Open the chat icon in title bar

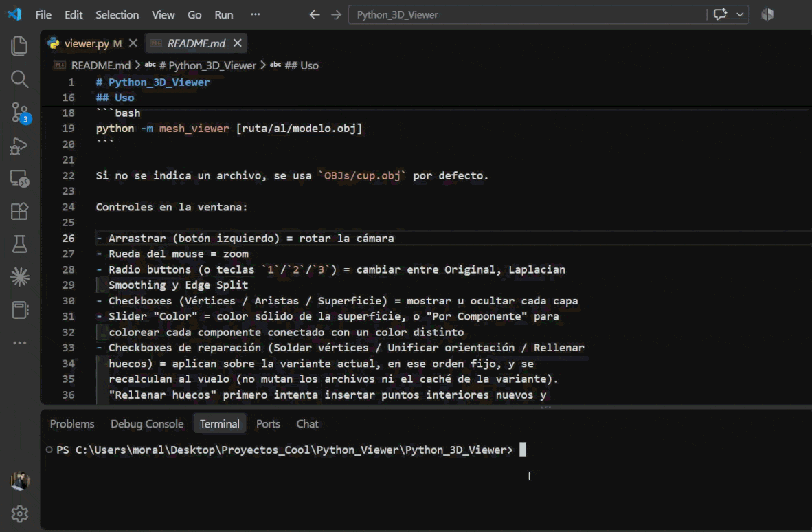[x=721, y=14]
